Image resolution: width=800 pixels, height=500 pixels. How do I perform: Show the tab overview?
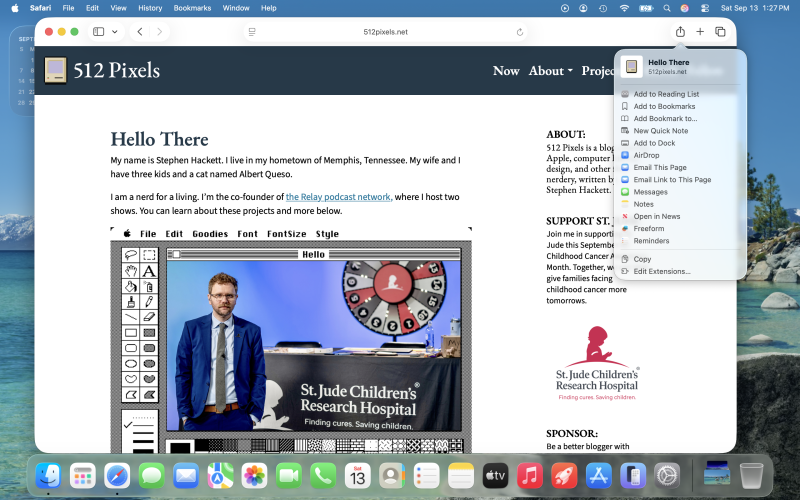pos(720,32)
